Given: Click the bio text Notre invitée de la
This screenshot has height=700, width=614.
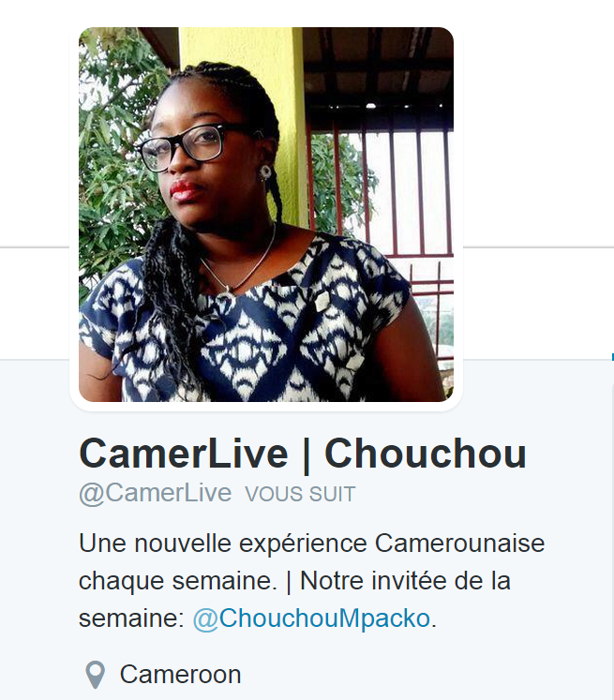Looking at the screenshot, I should click(x=405, y=581).
